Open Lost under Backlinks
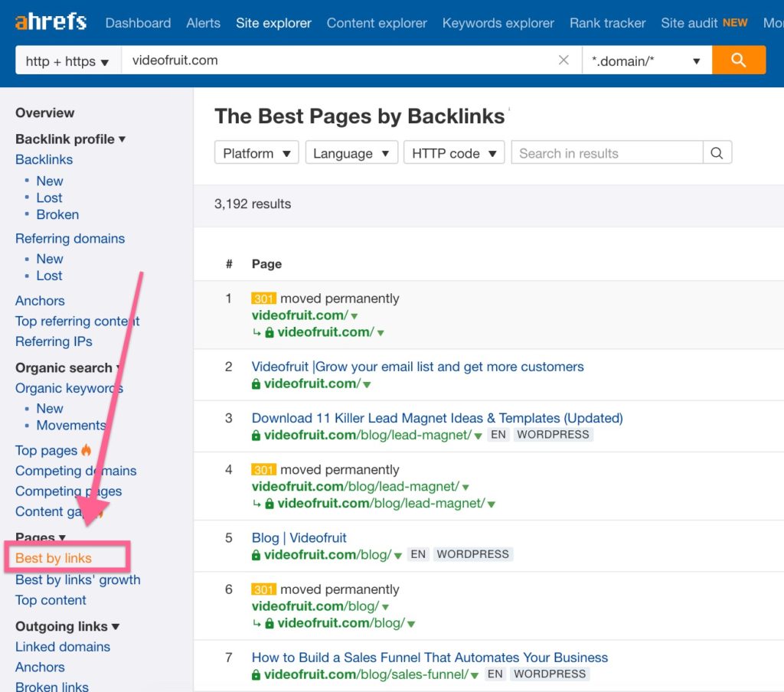 tap(49, 198)
